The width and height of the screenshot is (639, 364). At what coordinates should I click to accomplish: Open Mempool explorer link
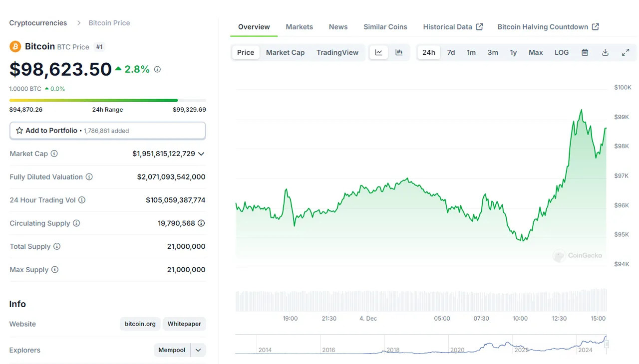coord(172,350)
